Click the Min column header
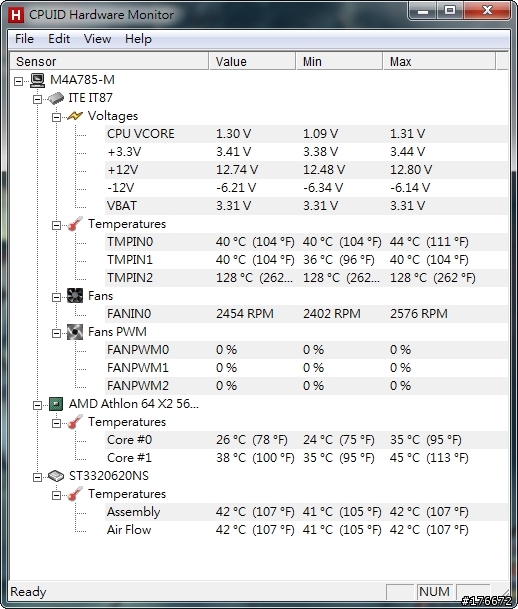518x609 pixels. click(x=339, y=61)
